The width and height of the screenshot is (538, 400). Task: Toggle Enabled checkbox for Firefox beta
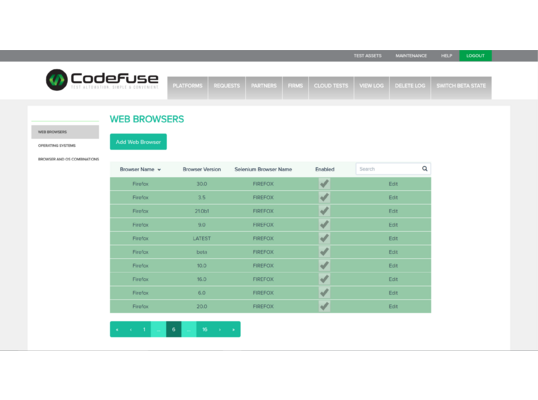pyautogui.click(x=324, y=252)
